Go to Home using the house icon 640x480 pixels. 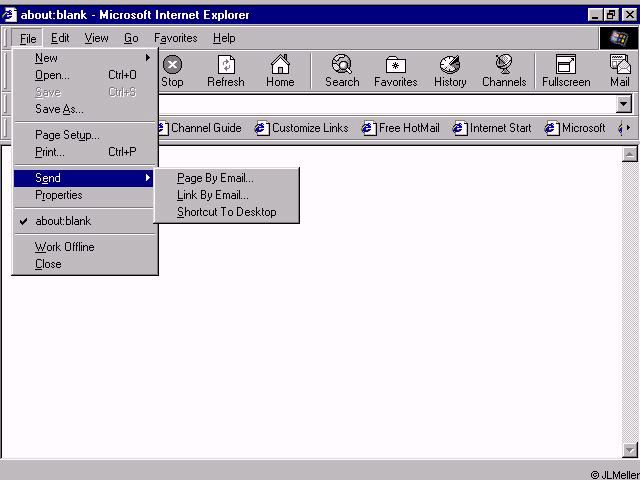point(280,71)
